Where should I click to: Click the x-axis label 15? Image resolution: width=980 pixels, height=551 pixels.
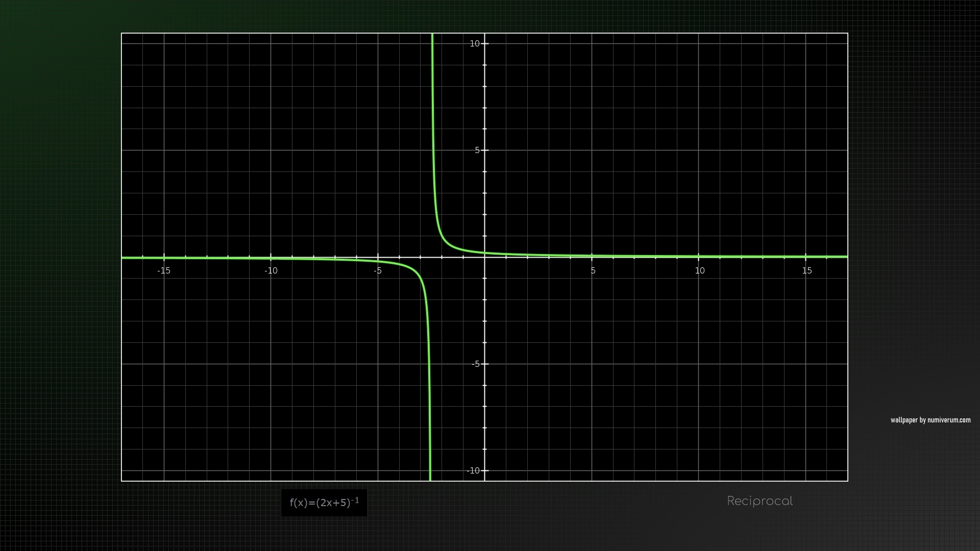click(806, 271)
